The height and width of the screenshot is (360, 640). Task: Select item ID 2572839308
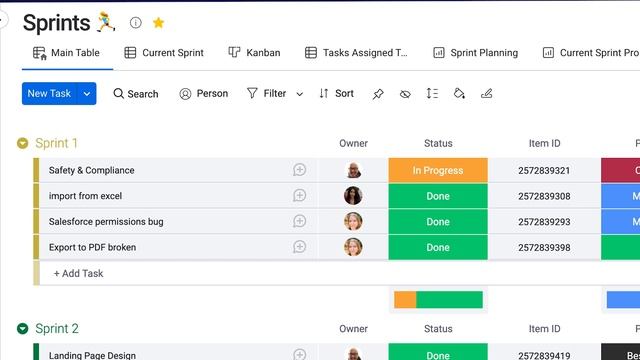(x=544, y=196)
